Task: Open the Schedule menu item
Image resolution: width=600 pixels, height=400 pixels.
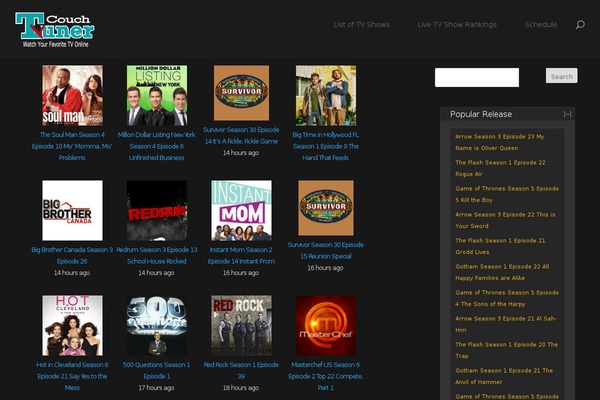Action: pos(541,24)
